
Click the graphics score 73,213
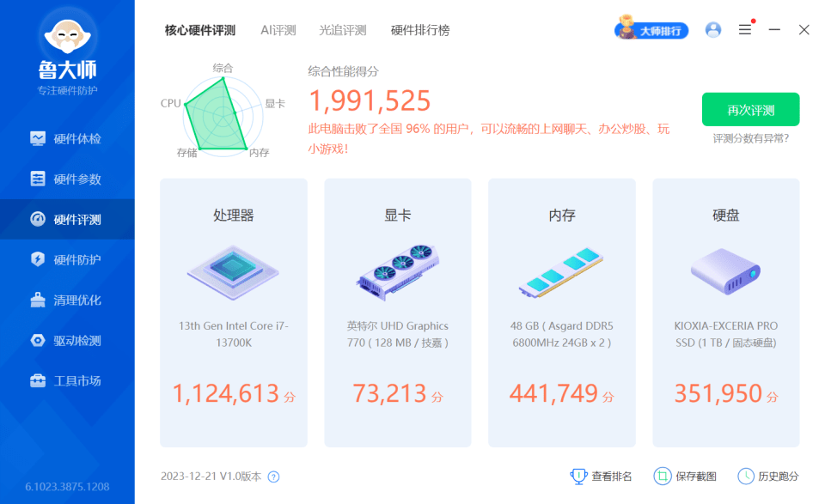click(x=389, y=393)
